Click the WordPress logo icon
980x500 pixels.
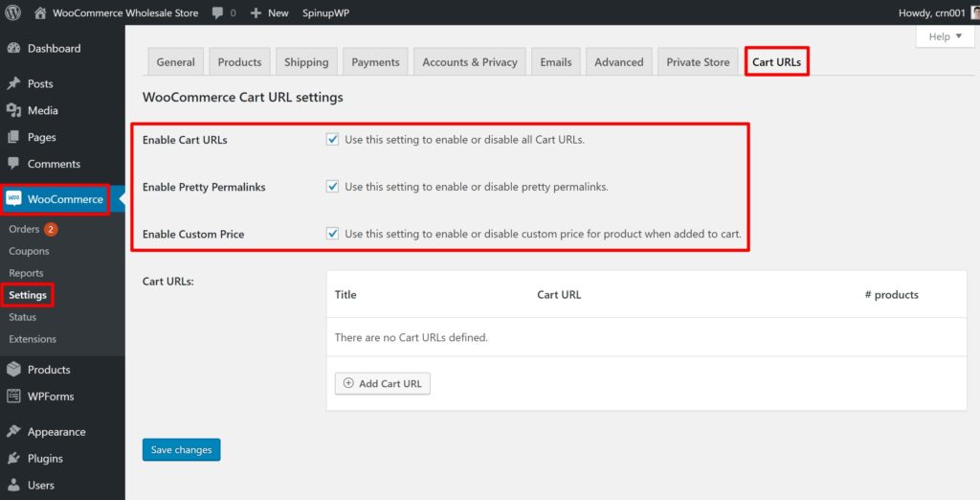point(13,12)
